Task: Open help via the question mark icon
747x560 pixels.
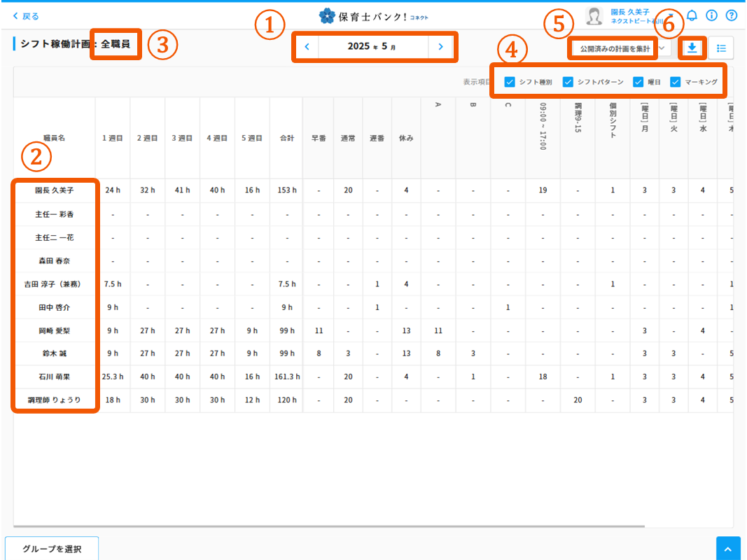Action: [x=732, y=15]
